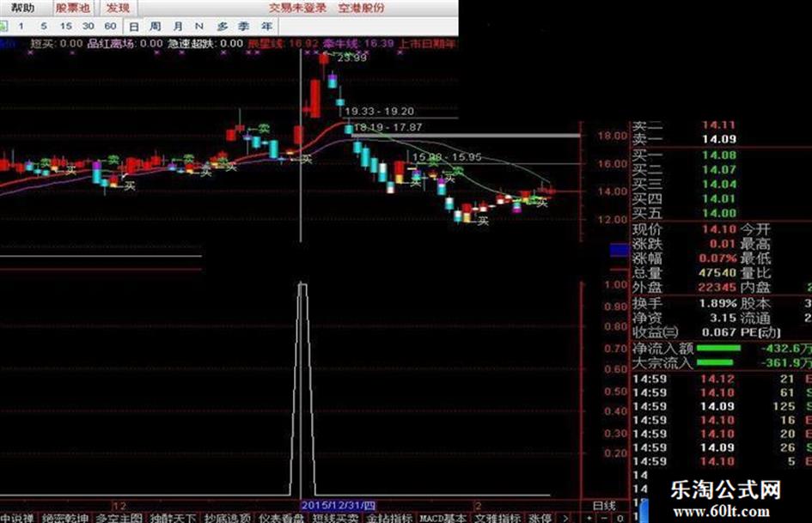This screenshot has height=523, width=812.
Task: Click the 0 reset button beside zoom
Action: pyautogui.click(x=620, y=517)
